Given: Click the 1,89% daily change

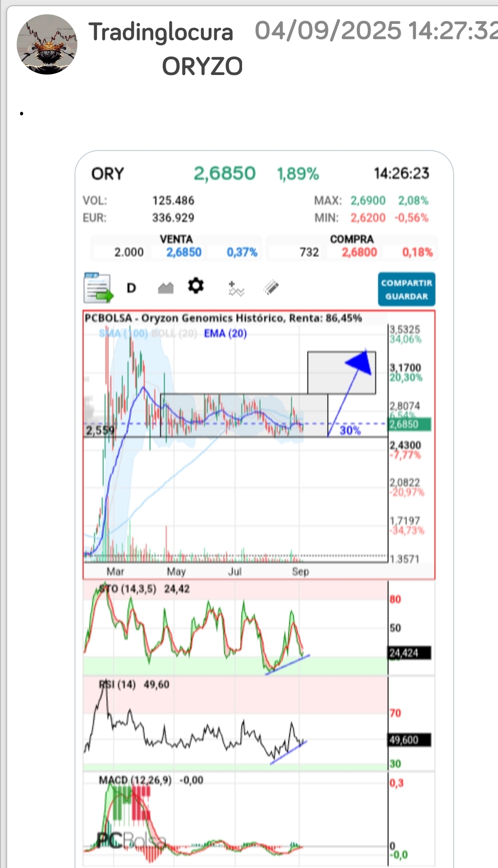Looking at the screenshot, I should coord(298,174).
